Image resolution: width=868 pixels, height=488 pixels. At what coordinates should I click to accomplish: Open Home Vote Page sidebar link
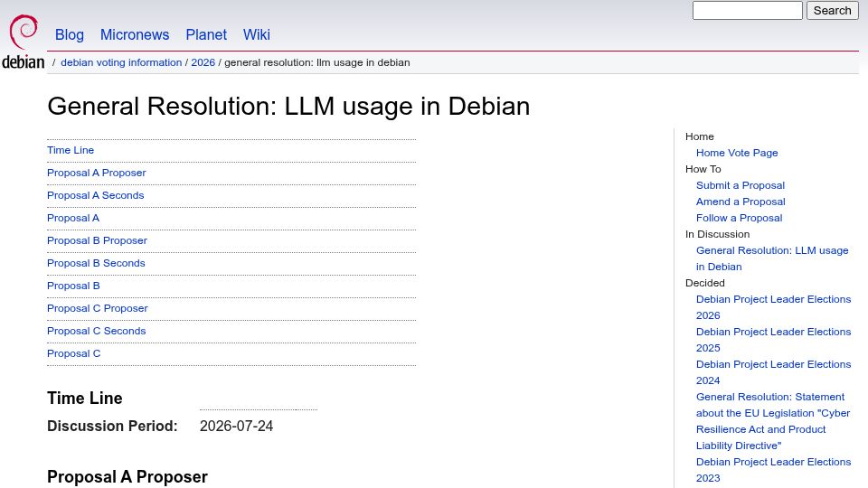point(737,153)
